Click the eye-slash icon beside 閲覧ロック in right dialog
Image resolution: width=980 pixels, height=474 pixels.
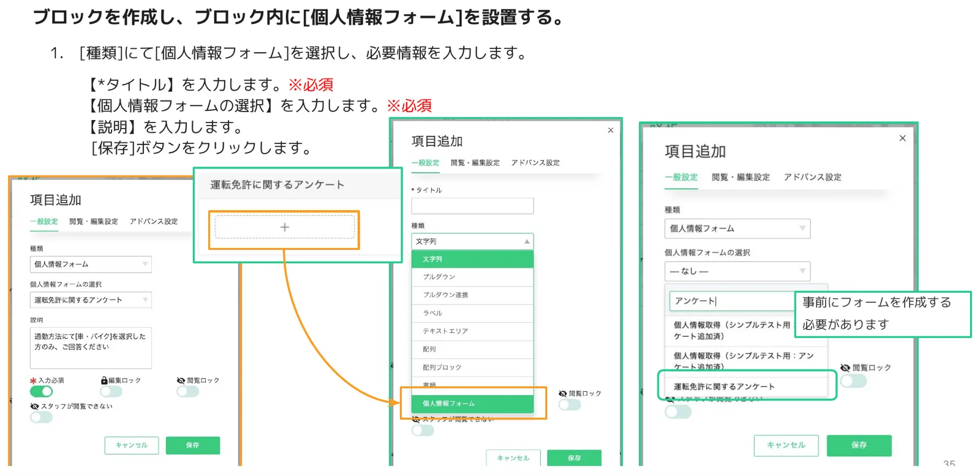[x=845, y=367]
